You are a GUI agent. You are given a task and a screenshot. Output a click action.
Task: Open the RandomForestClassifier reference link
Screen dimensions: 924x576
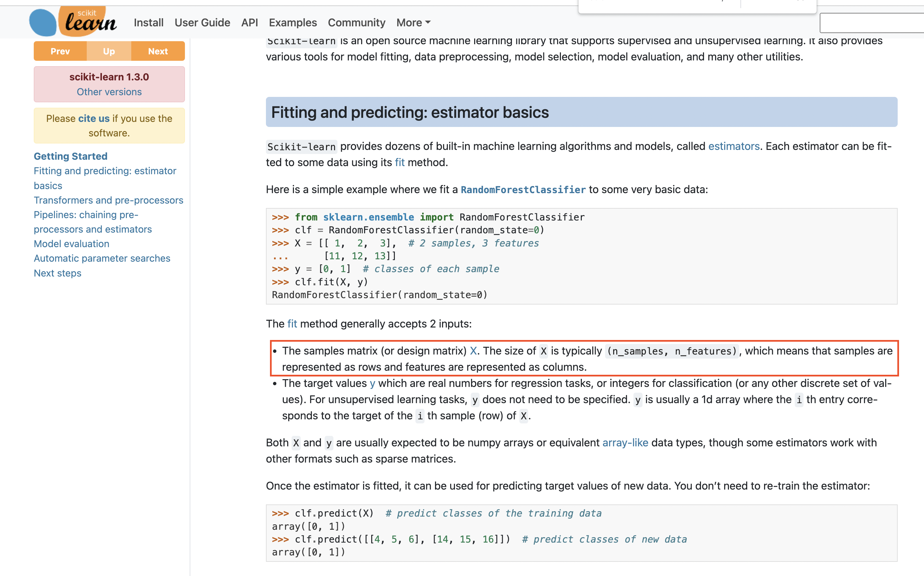tap(523, 190)
